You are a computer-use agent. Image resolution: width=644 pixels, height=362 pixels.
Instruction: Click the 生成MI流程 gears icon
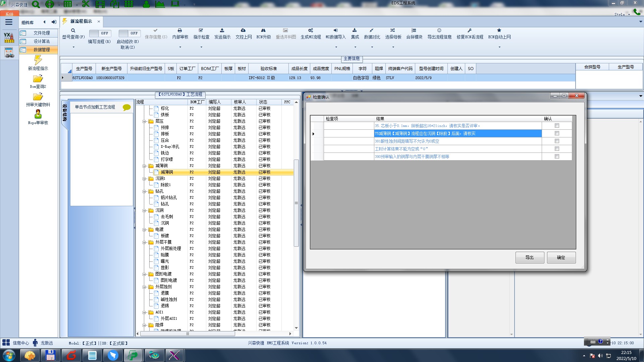311,31
